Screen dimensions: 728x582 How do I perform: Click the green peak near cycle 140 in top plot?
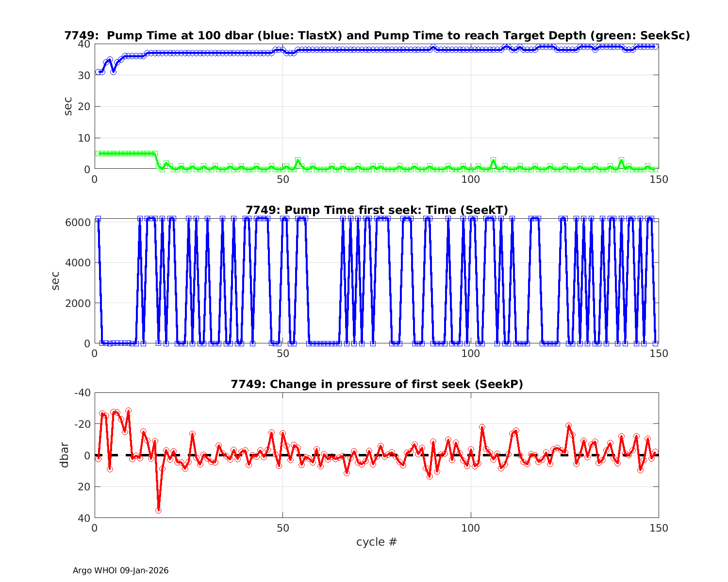point(621,160)
